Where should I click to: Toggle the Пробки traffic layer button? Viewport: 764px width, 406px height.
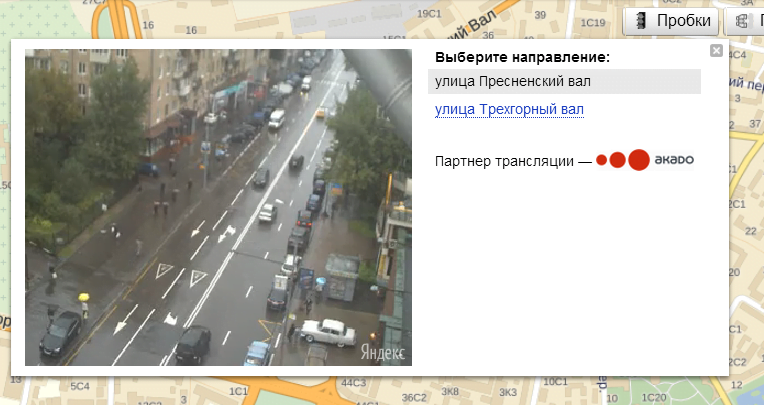point(670,21)
